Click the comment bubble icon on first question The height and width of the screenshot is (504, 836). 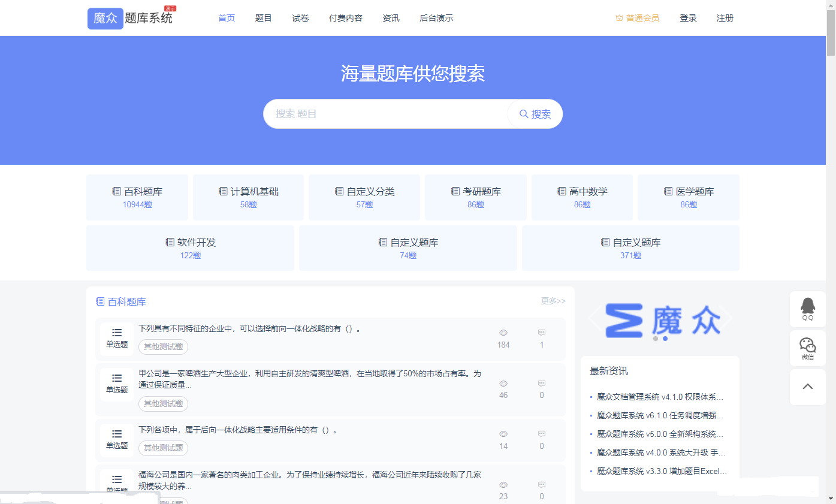[x=542, y=332]
